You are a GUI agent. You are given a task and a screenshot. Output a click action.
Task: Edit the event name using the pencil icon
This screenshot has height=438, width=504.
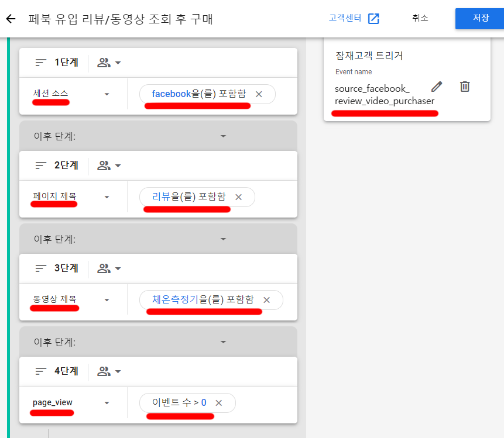pos(436,86)
